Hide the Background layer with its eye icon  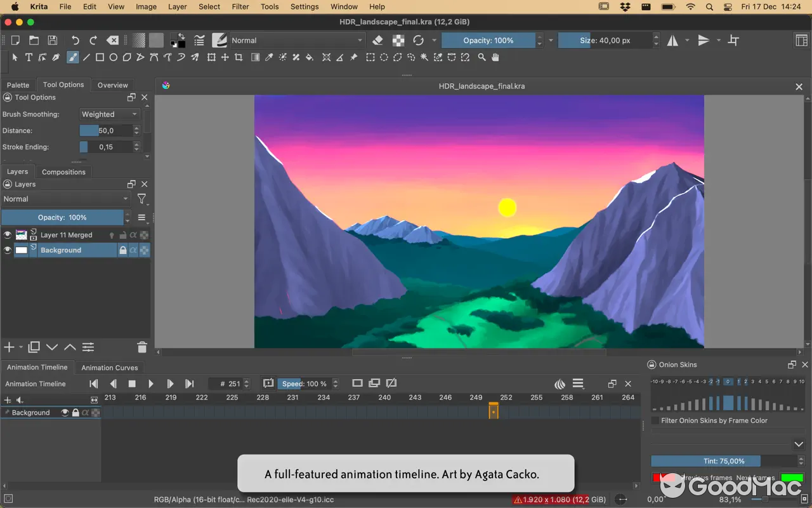point(7,250)
